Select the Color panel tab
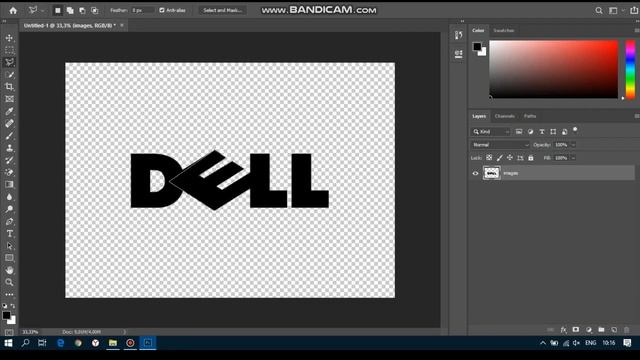Image resolution: width=640 pixels, height=360 pixels. 478,31
